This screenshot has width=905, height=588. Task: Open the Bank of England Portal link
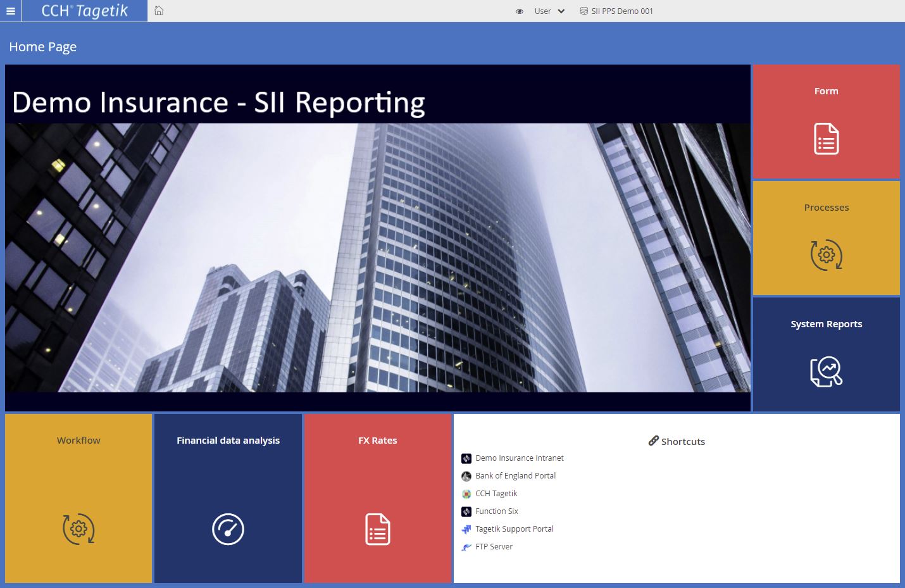pos(515,476)
